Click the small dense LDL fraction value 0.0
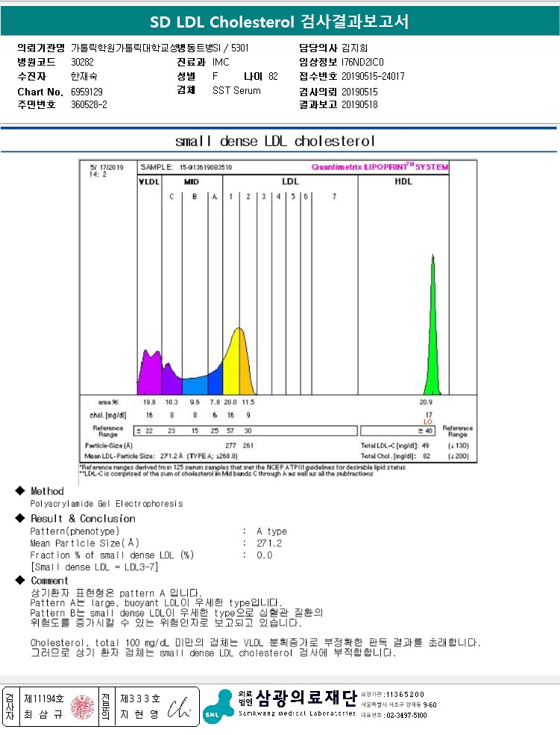Image resolution: width=560 pixels, height=735 pixels. coord(265,555)
